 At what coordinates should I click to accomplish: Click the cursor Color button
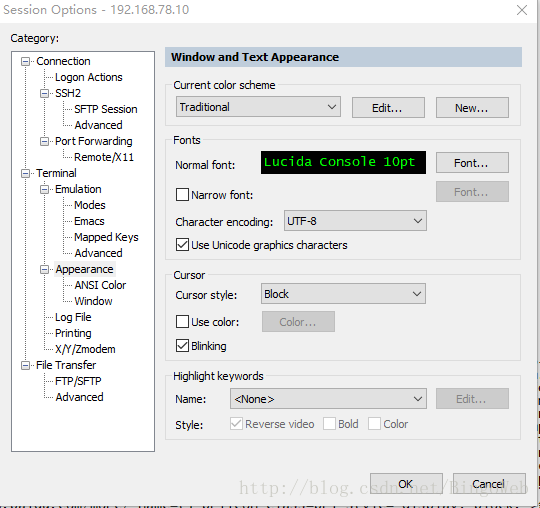(298, 322)
